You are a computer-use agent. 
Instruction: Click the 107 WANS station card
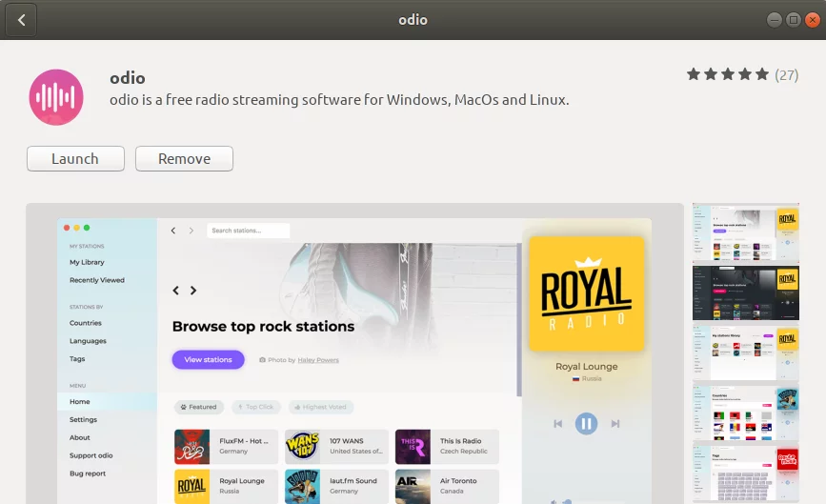click(336, 447)
